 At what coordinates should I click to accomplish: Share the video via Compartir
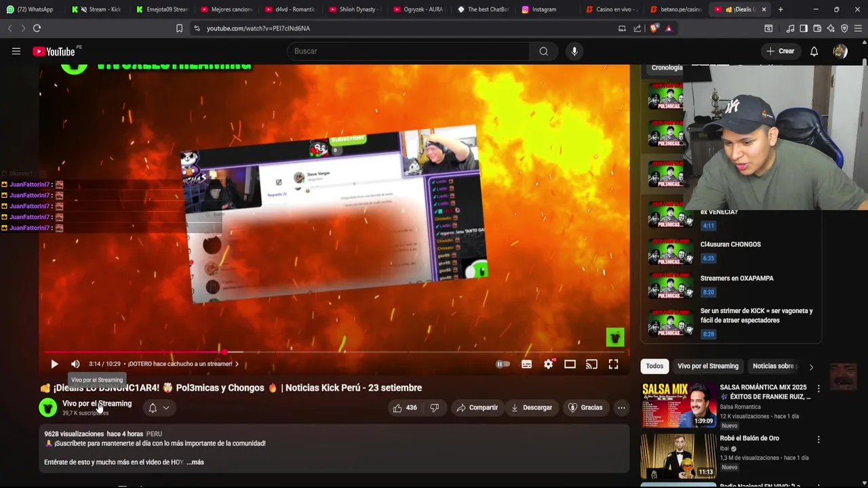(x=477, y=407)
